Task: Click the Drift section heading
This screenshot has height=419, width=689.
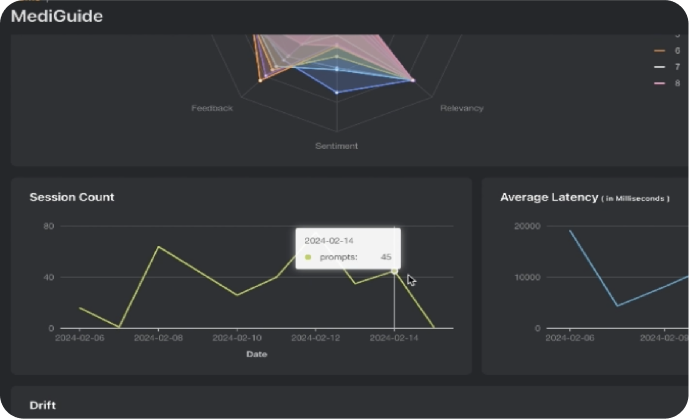Action: click(x=43, y=405)
